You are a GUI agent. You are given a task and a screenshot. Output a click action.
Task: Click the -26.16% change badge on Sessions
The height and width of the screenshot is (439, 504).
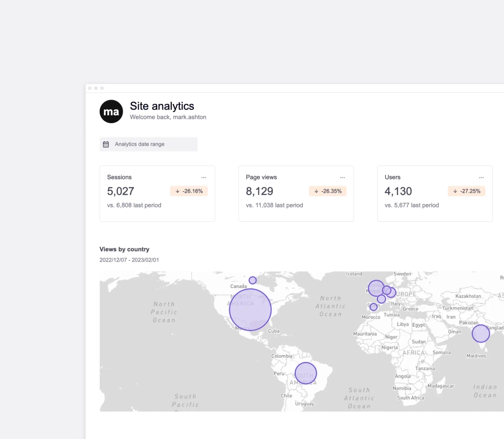tap(189, 191)
